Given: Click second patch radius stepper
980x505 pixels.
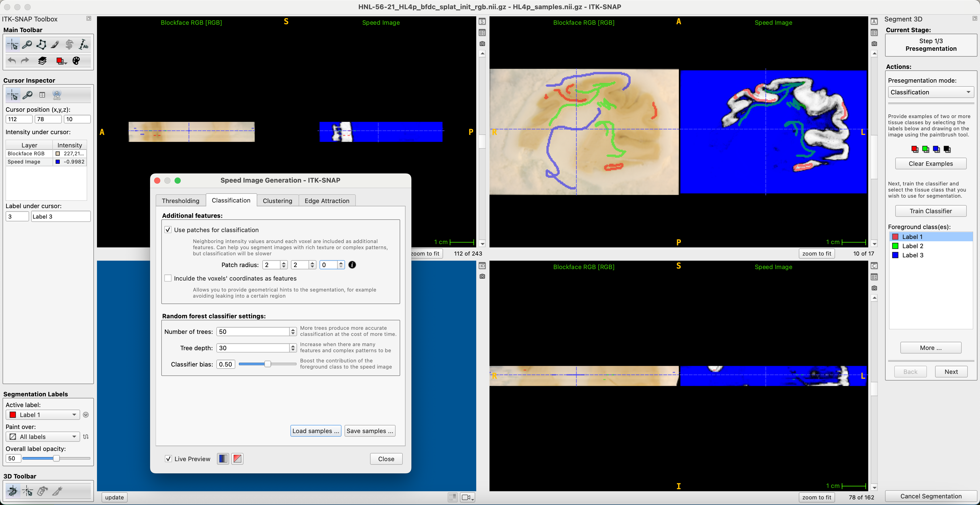Looking at the screenshot, I should coord(313,265).
